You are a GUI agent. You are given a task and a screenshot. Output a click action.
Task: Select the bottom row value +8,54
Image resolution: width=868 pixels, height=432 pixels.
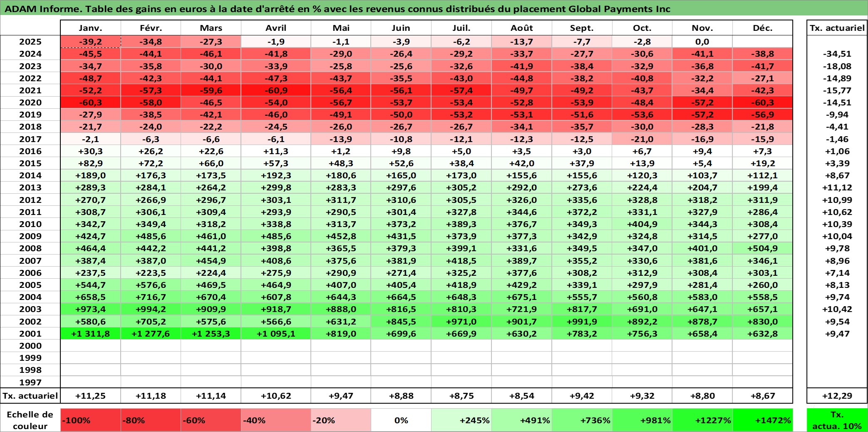(x=522, y=396)
